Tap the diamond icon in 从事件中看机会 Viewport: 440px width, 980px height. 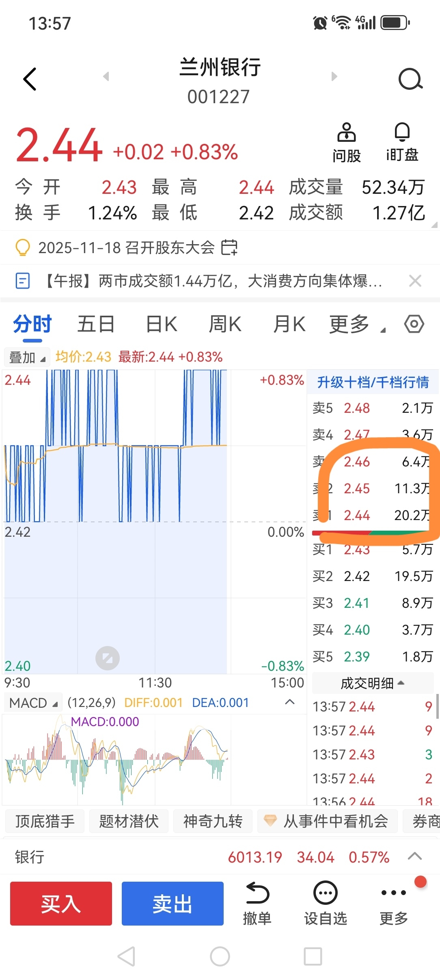point(270,820)
